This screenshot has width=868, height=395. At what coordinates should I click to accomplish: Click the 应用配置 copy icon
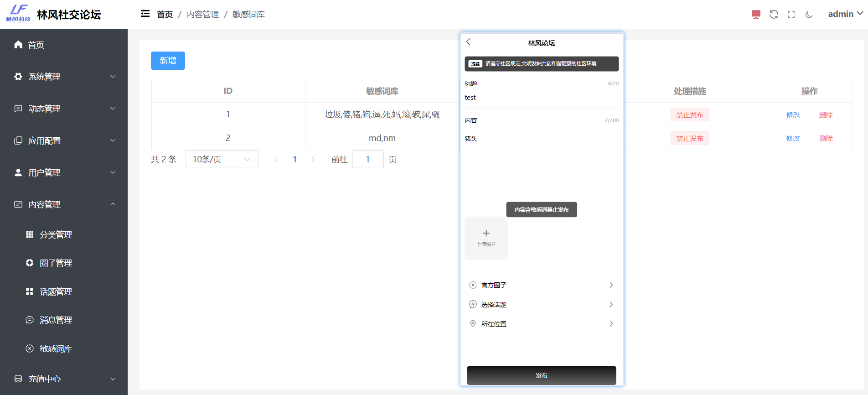pos(18,140)
